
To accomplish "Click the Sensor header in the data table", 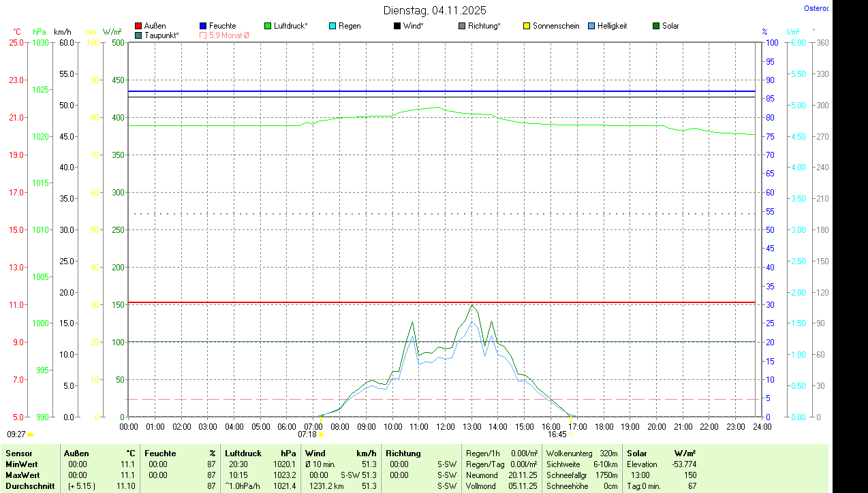I will (x=18, y=454).
